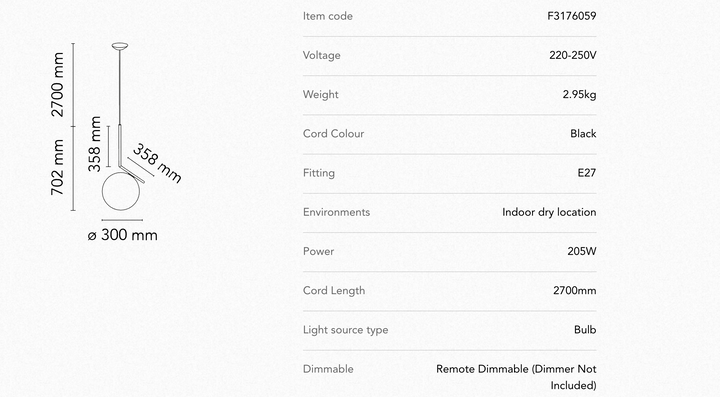Image resolution: width=720 pixels, height=397 pixels.
Task: Click the ceiling canopy in lamp drawing
Action: (120, 46)
